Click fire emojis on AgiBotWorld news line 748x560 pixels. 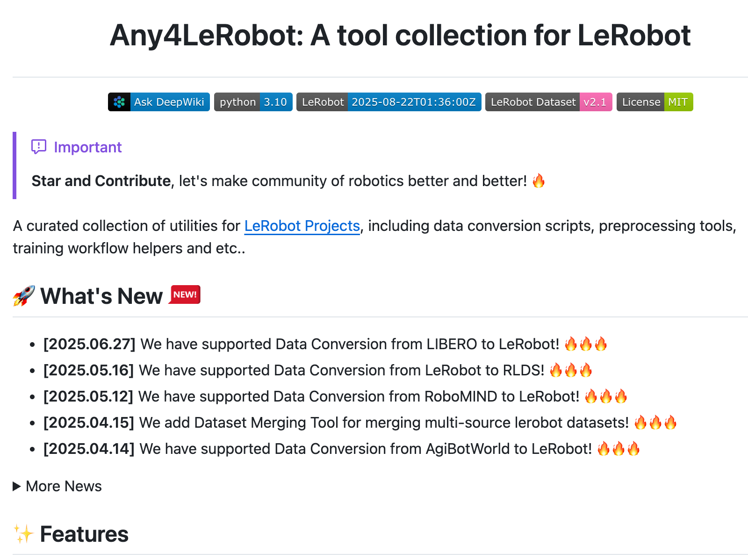pyautogui.click(x=618, y=449)
